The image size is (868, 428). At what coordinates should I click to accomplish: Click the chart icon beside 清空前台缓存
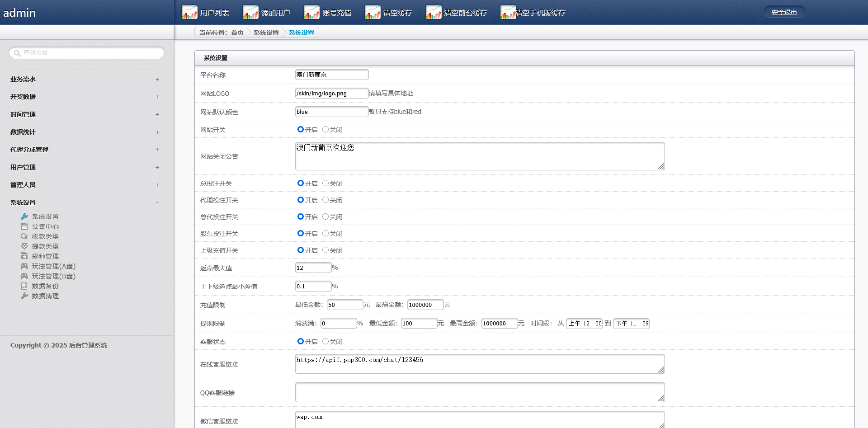(434, 12)
